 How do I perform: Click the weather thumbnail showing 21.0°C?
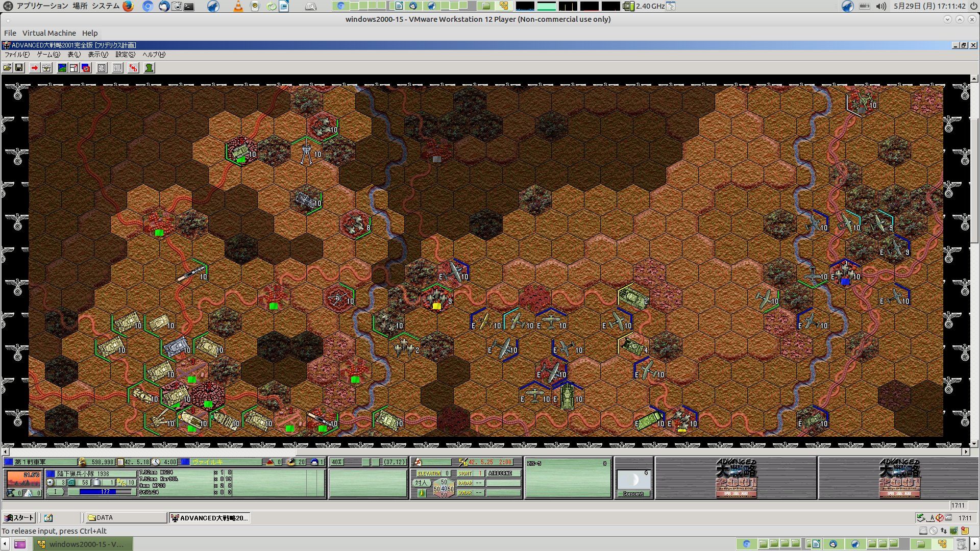[x=23, y=479]
